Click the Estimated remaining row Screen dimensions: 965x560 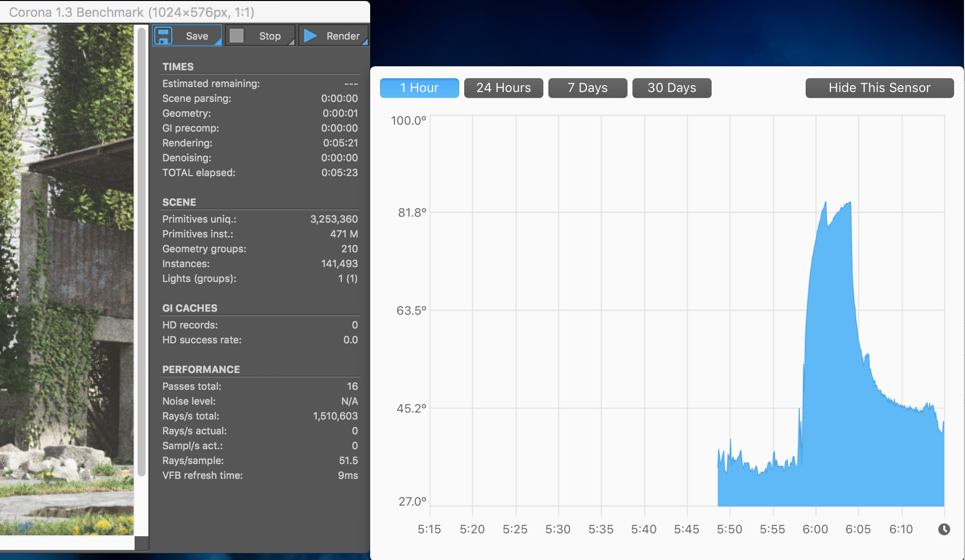[260, 84]
